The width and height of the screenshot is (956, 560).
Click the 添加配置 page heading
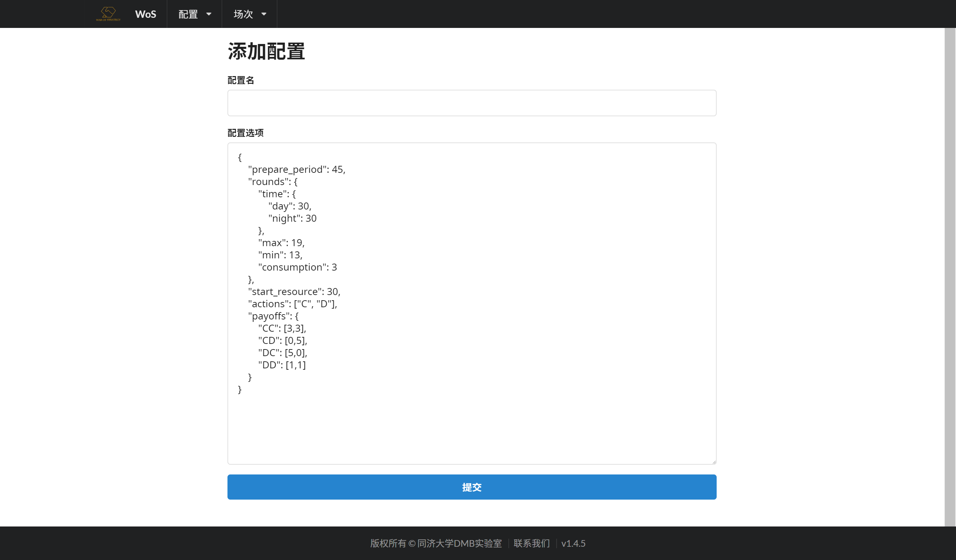point(266,51)
